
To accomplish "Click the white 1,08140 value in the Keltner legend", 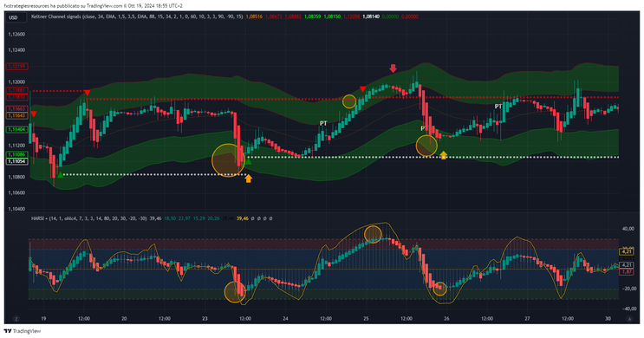I will pyautogui.click(x=371, y=16).
